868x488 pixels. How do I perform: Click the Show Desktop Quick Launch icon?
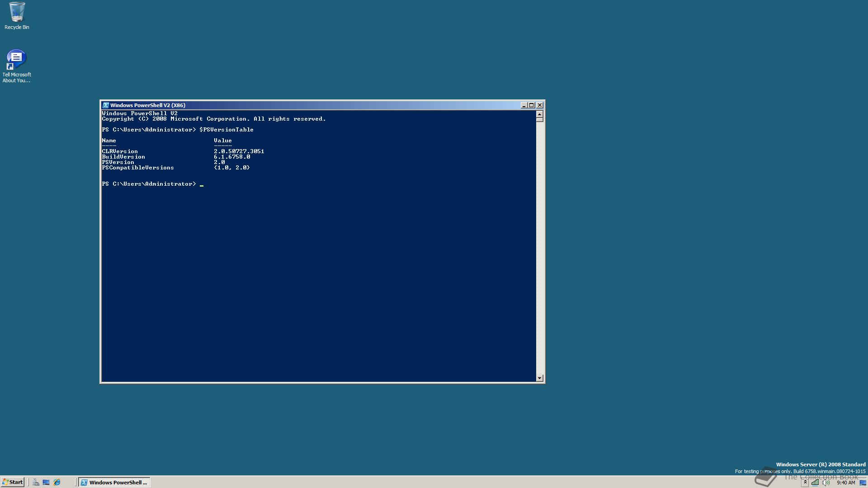pos(46,482)
